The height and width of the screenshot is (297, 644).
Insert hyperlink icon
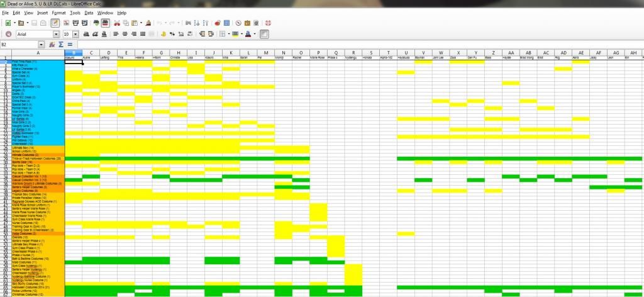click(188, 23)
